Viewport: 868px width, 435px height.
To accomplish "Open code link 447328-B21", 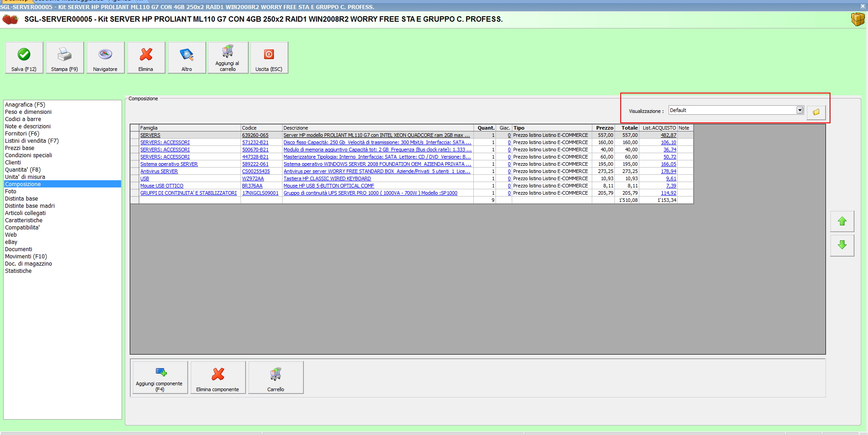I will pos(255,157).
